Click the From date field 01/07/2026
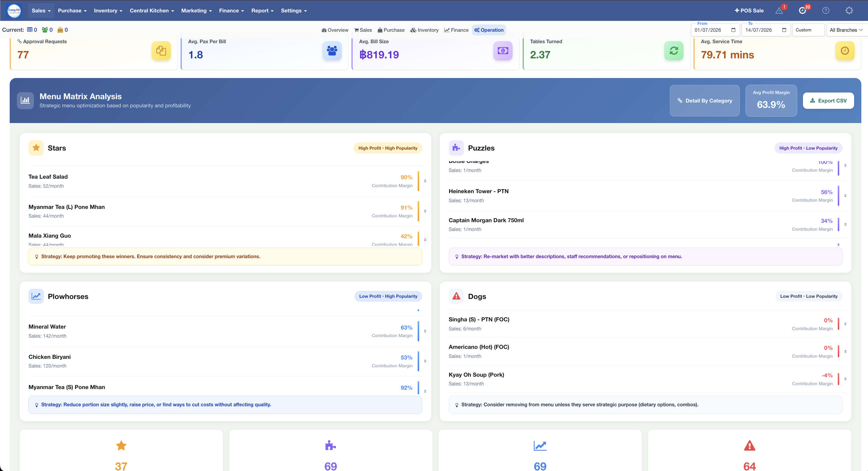868x471 pixels. (x=715, y=30)
